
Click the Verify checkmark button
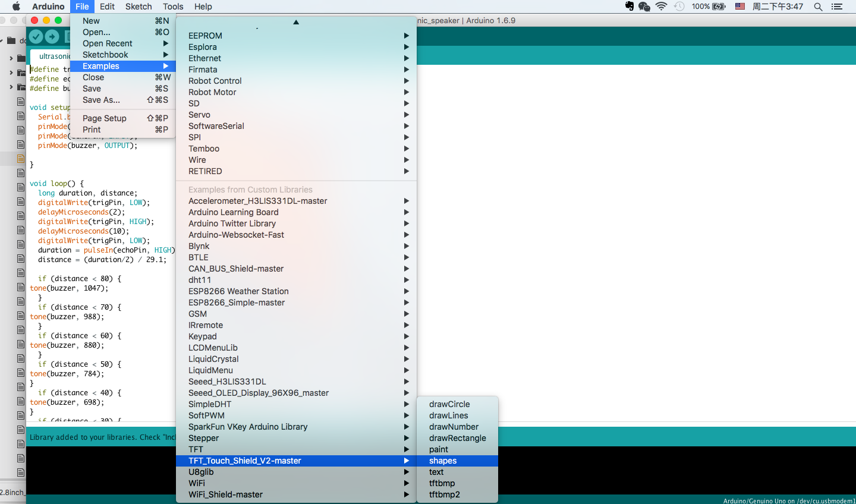coord(36,37)
